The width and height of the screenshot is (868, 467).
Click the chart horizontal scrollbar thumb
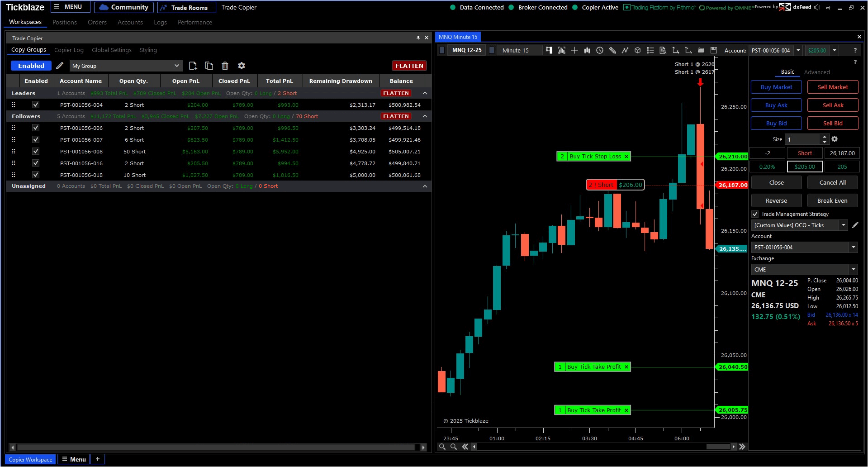point(718,447)
